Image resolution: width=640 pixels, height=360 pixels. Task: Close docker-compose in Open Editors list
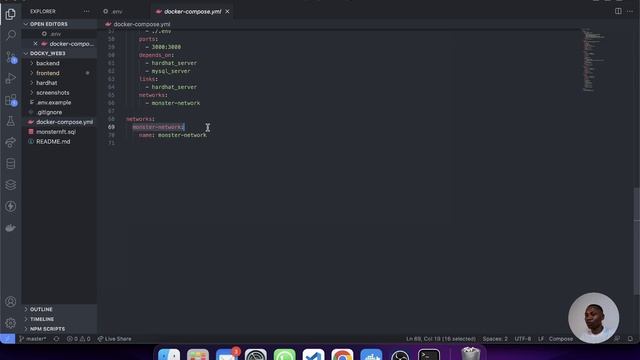coord(36,44)
